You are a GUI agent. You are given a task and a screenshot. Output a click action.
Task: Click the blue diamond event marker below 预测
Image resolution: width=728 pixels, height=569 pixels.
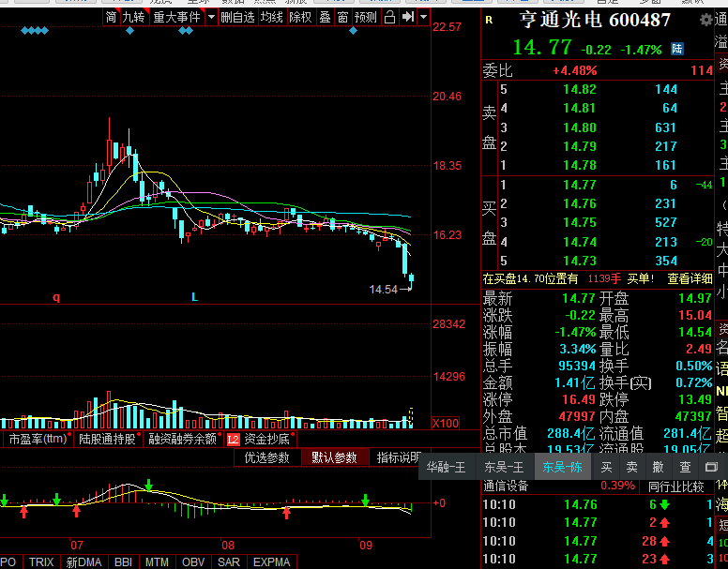pos(354,31)
